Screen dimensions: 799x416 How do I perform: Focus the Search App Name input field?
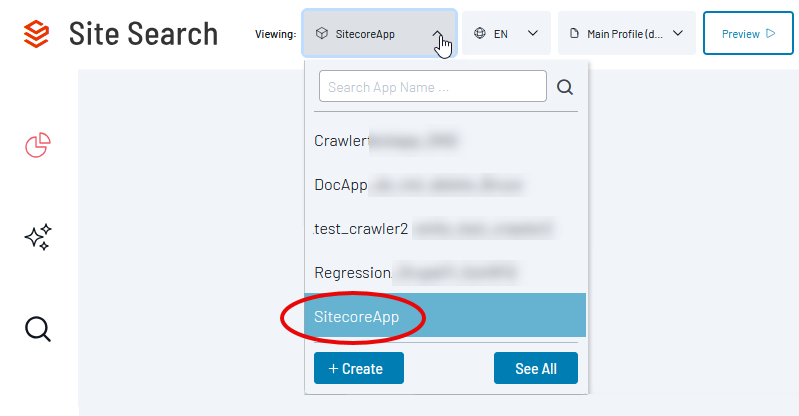pos(432,87)
